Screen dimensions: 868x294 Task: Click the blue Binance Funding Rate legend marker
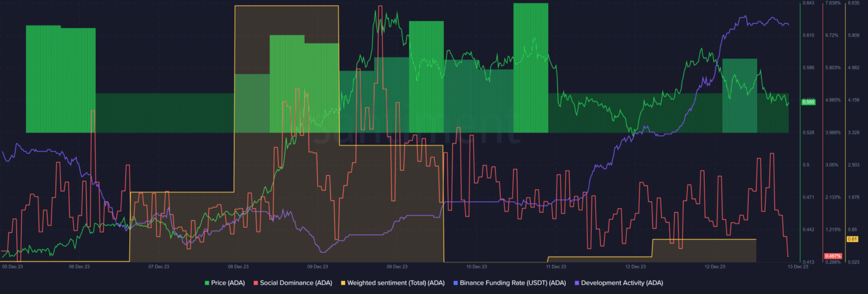455,283
